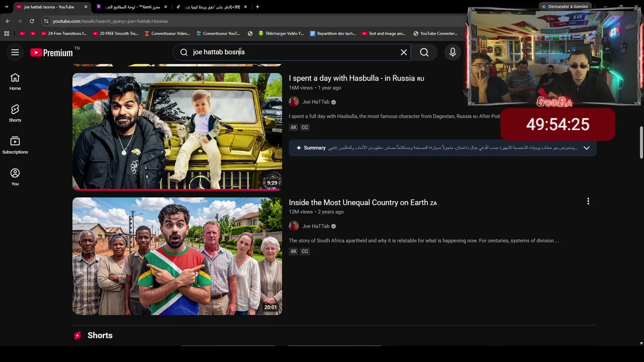The width and height of the screenshot is (644, 362).
Task: Play the Hasbulla video thumbnail
Action: [177, 132]
